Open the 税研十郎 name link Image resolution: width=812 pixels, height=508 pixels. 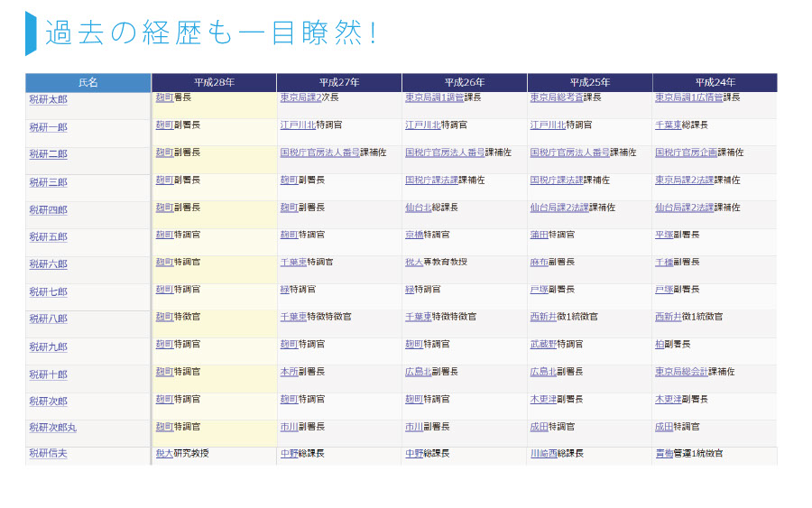(48, 374)
